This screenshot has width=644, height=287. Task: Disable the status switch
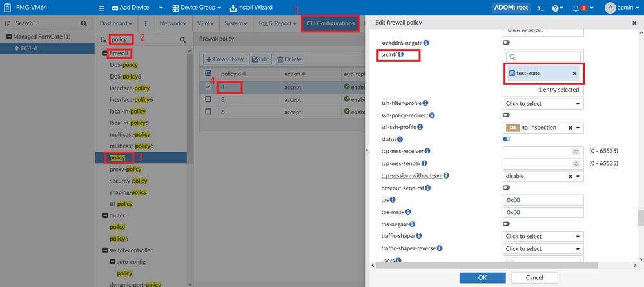click(506, 139)
